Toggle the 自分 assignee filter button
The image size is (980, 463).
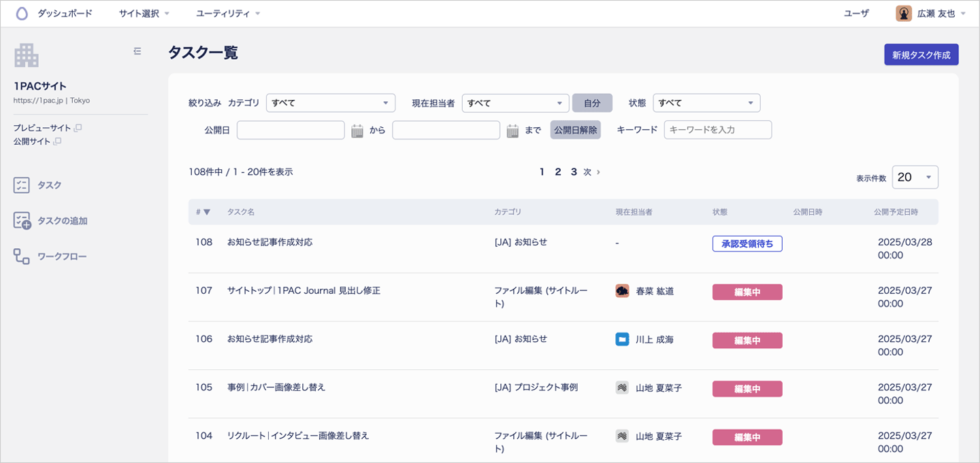[592, 103]
